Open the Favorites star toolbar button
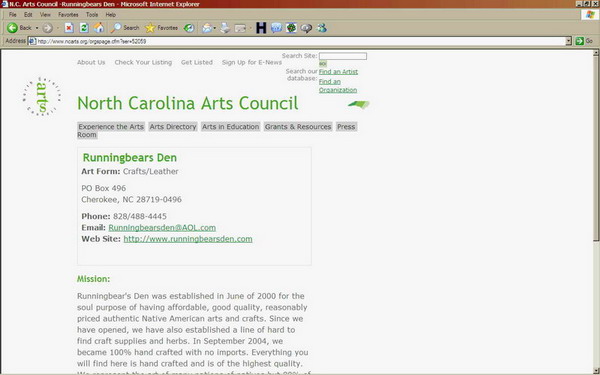Image resolution: width=600 pixels, height=375 pixels. click(161, 28)
